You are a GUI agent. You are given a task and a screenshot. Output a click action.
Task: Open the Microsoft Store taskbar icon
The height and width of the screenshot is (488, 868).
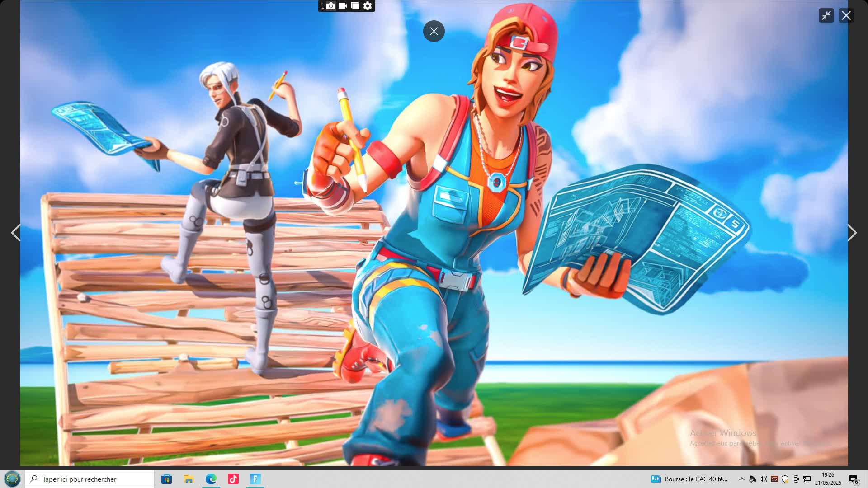click(x=166, y=479)
